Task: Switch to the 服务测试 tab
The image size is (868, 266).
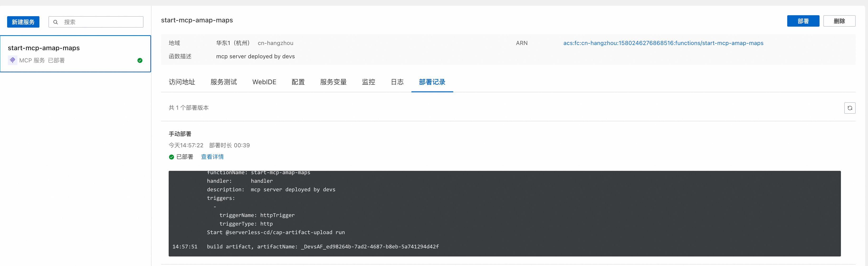Action: 223,82
